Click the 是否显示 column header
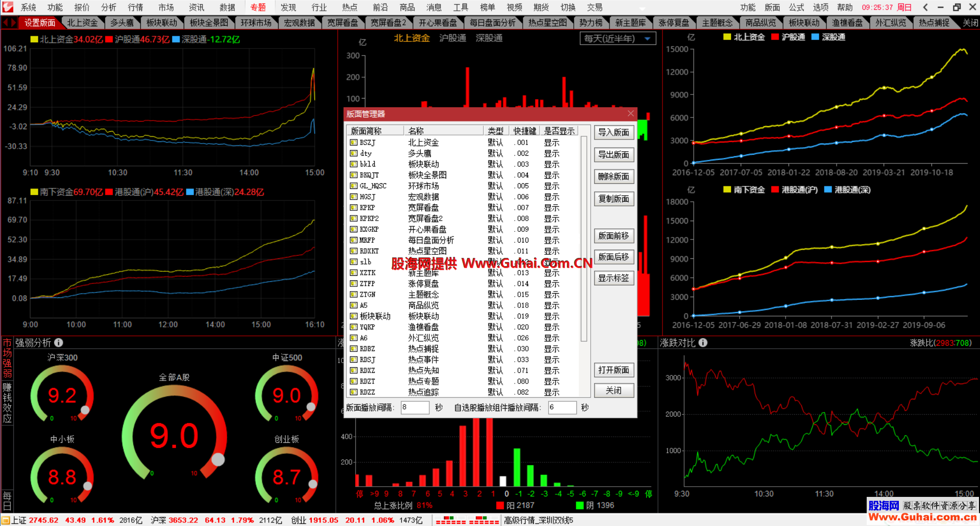This screenshot has height=526, width=980. [559, 131]
